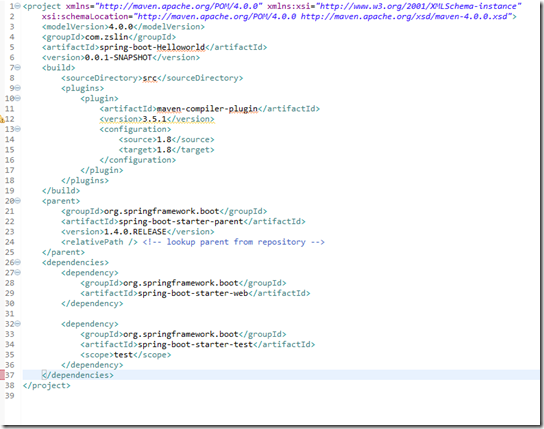Viewport: 544px width, 429px height.
Task: Click the closing plugins tag on line 18
Action: tap(85, 180)
